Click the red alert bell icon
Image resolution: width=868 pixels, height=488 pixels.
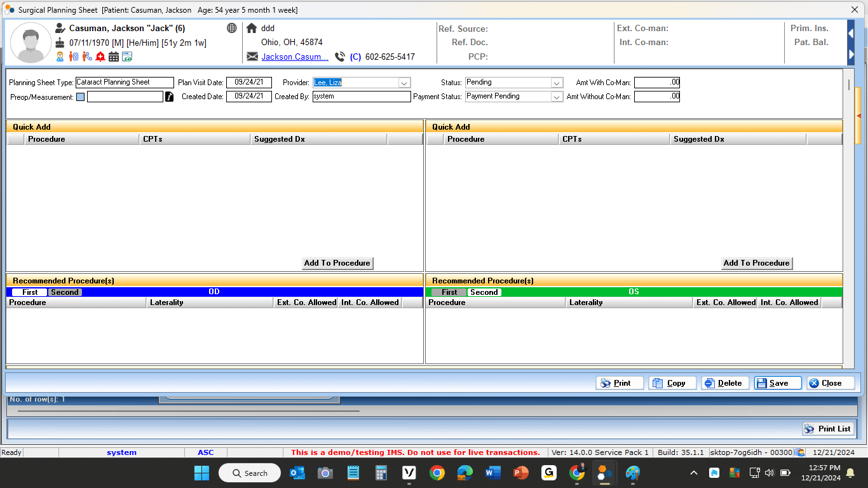(x=100, y=57)
